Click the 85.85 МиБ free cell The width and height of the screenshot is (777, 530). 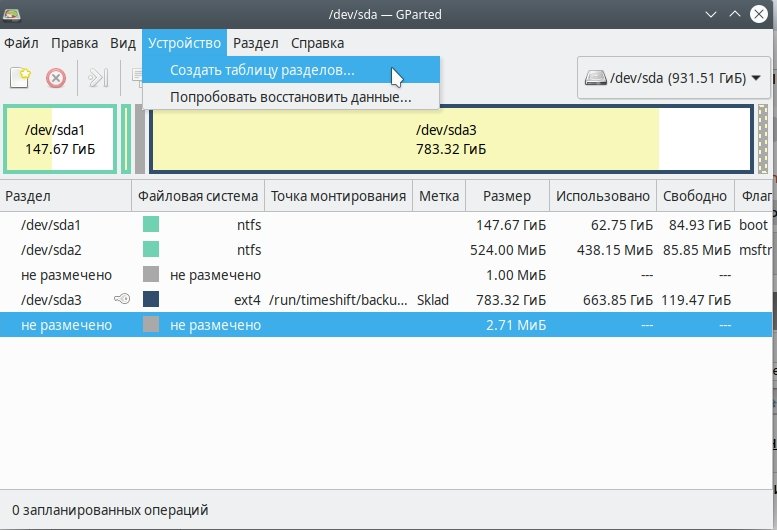coord(697,250)
